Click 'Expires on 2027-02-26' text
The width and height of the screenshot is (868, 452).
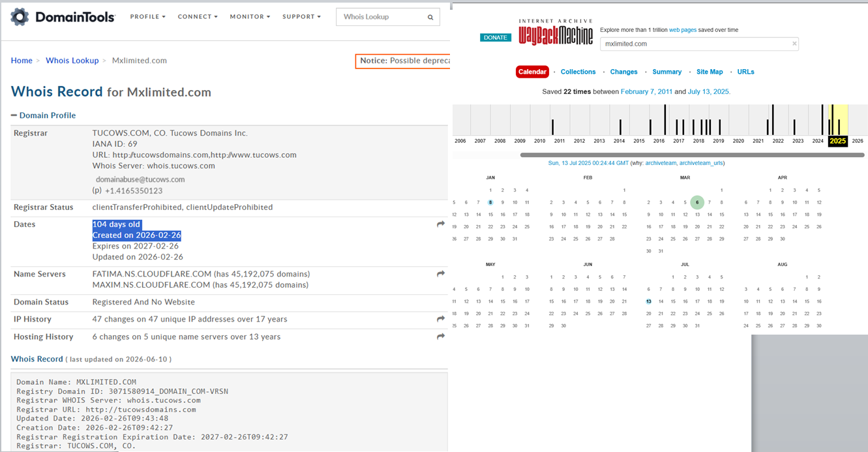136,246
